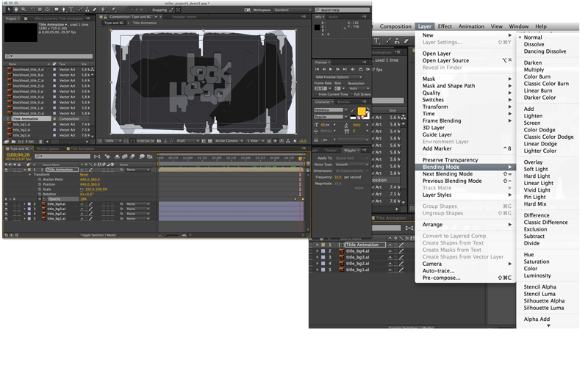This screenshot has height=379, width=588.
Task: Open the Composition menu
Action: (395, 26)
